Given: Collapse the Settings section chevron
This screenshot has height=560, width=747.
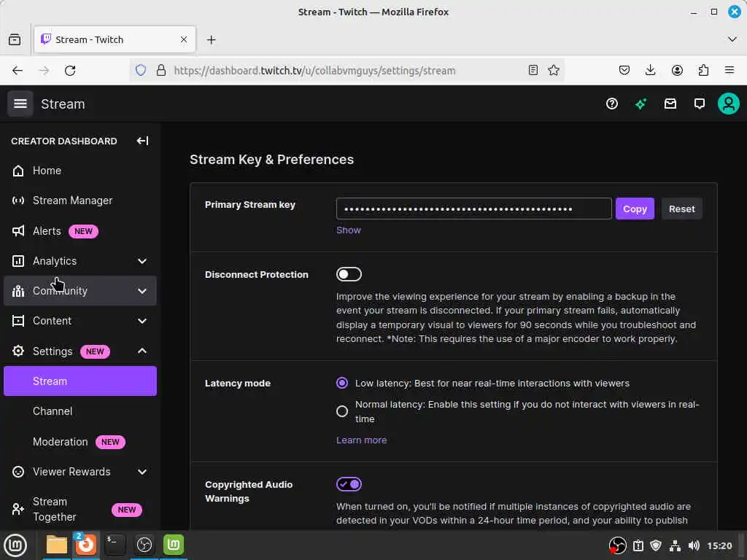Looking at the screenshot, I should (142, 351).
